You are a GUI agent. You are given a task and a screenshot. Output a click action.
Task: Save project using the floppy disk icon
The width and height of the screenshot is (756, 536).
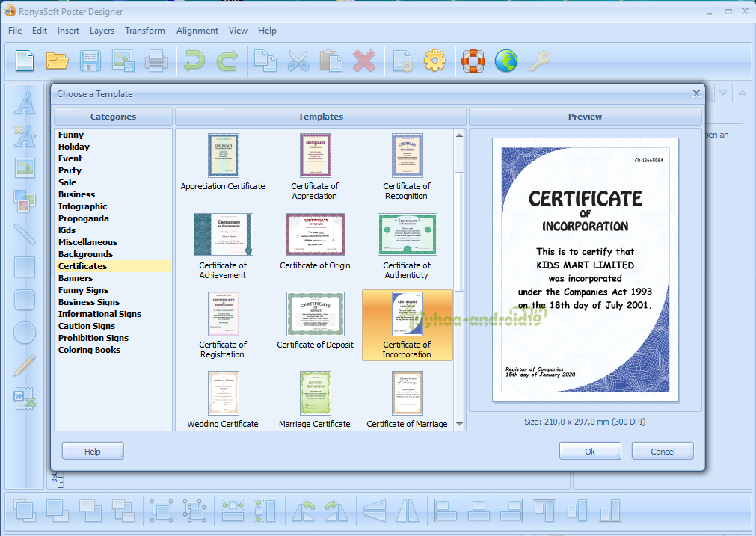pyautogui.click(x=90, y=61)
